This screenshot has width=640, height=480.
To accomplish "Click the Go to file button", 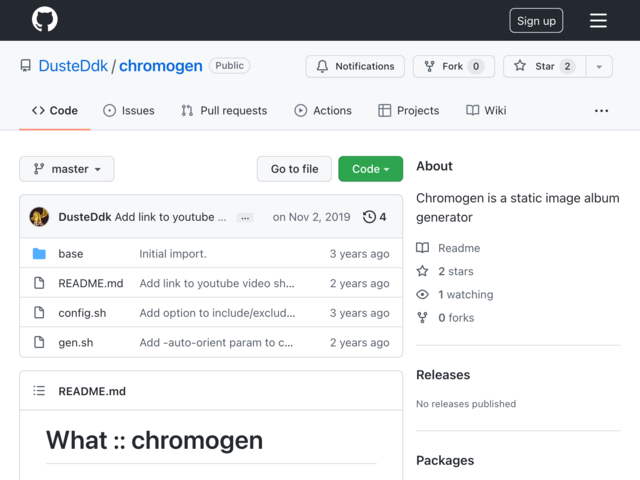I will [294, 169].
